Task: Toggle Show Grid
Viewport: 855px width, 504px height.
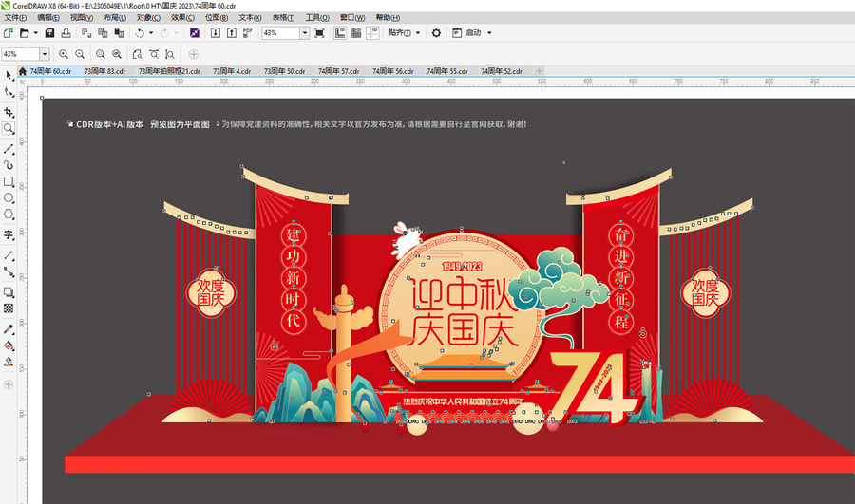Action: point(356,33)
